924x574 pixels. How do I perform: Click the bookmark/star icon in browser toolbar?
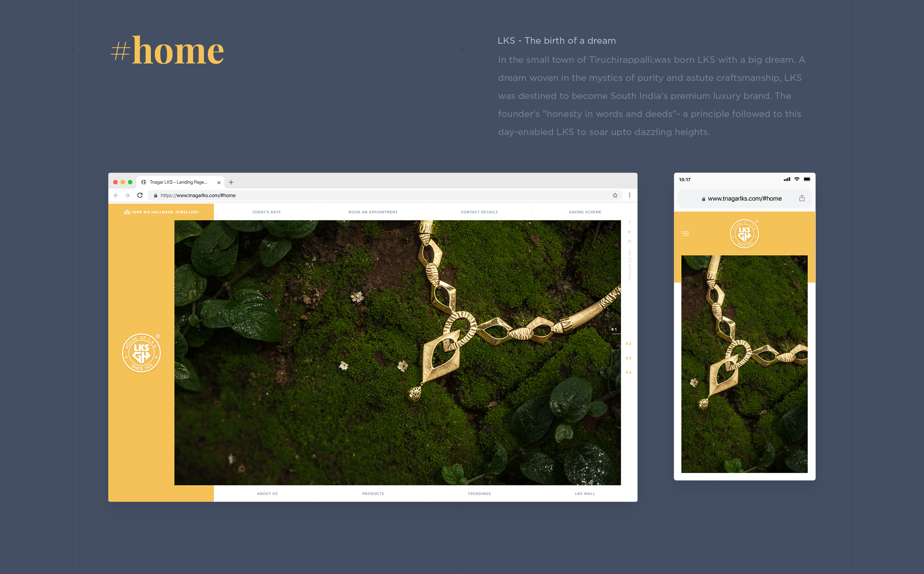615,195
